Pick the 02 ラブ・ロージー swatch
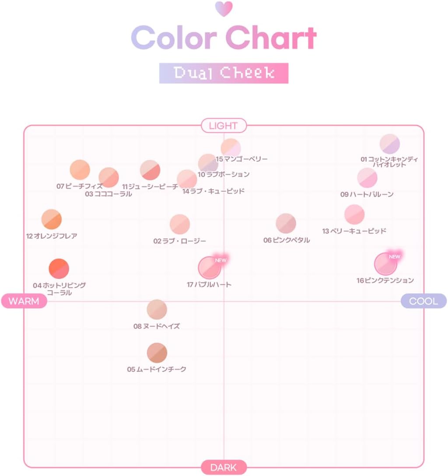 180,224
